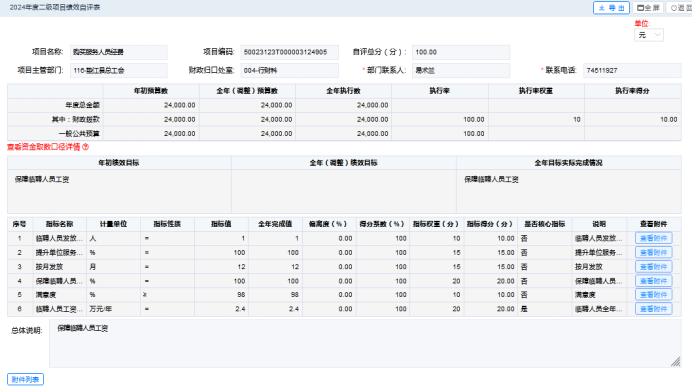Click the 指标性质 column header
This screenshot has width=692, height=387.
(x=167, y=224)
